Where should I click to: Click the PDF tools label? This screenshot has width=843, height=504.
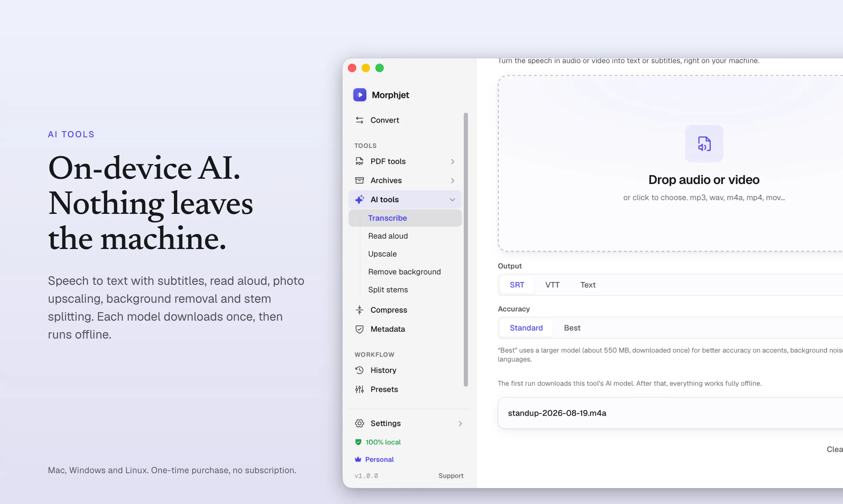(388, 162)
